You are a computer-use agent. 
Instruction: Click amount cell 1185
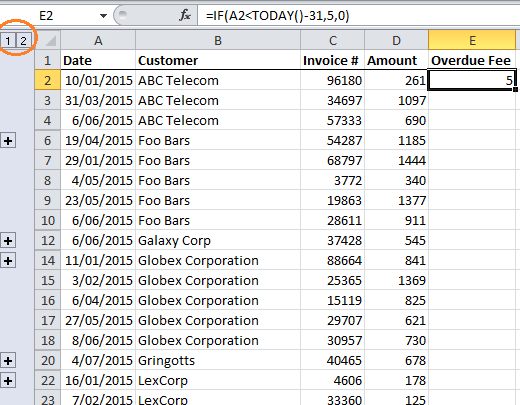(396, 140)
